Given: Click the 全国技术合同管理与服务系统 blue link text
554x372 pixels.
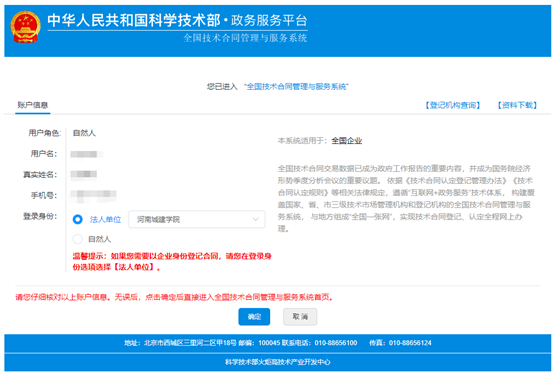Looking at the screenshot, I should click(x=296, y=87).
